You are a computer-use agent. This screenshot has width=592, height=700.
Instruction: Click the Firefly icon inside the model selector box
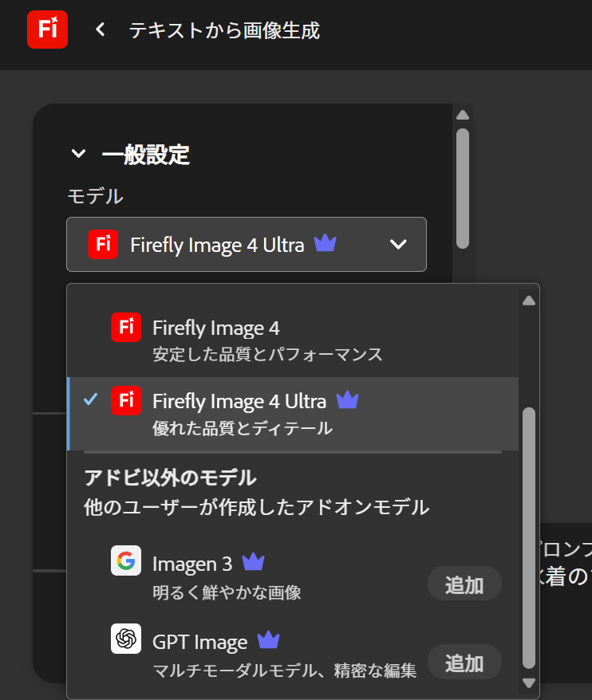pyautogui.click(x=103, y=244)
